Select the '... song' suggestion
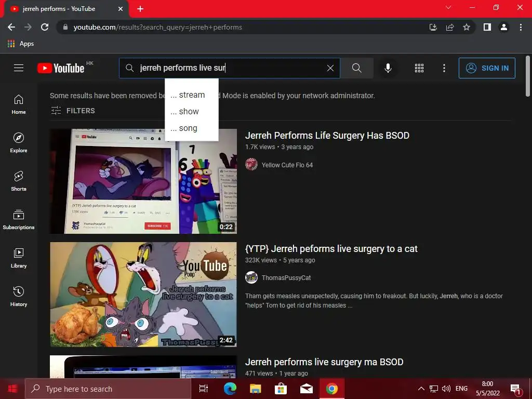Viewport: 532px width, 399px height. pos(191,128)
